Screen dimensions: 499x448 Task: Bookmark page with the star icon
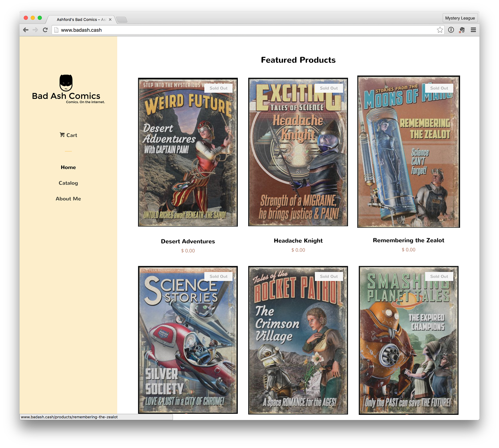click(x=440, y=30)
